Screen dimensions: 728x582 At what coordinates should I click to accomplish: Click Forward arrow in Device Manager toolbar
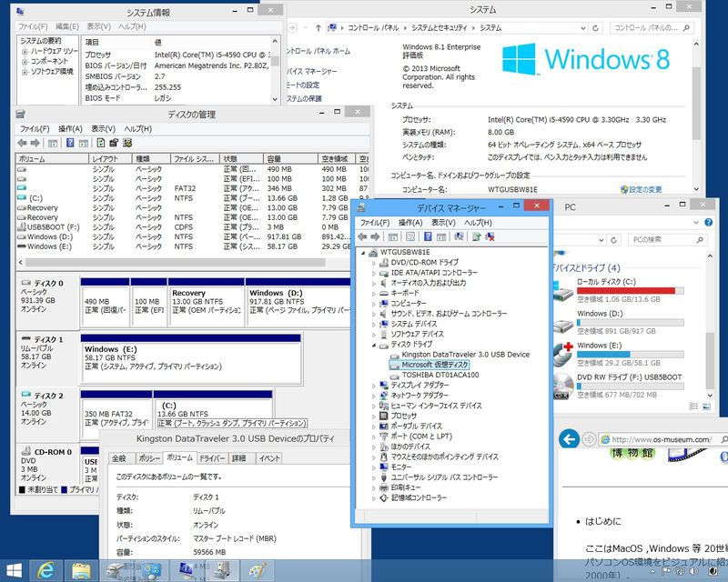pyautogui.click(x=375, y=237)
